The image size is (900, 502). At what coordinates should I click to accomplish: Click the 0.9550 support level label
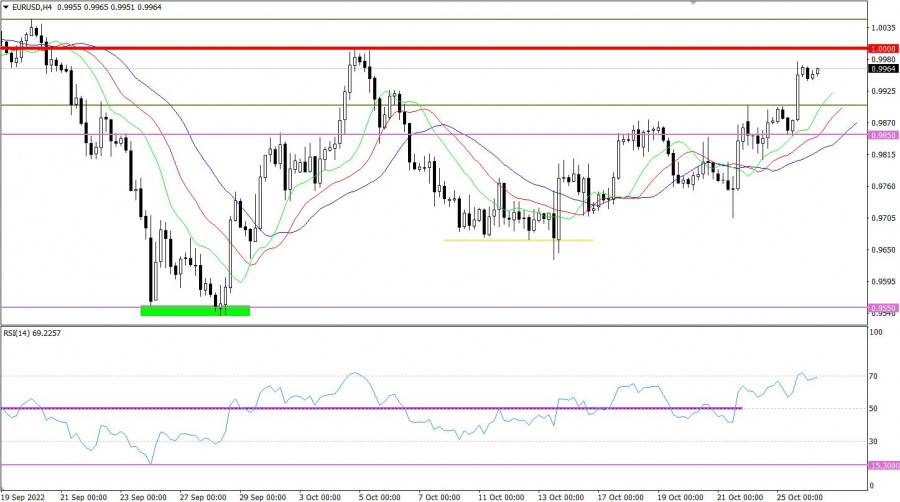click(x=882, y=308)
